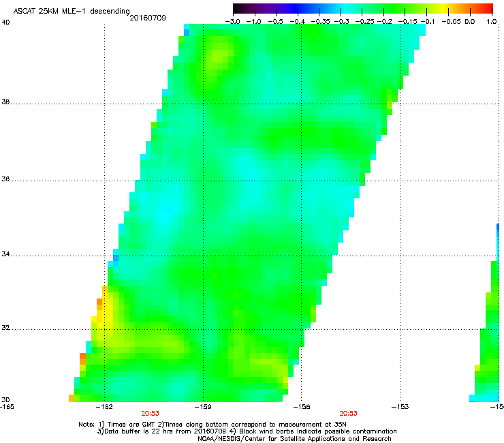Click the longitude label -153

(400, 407)
